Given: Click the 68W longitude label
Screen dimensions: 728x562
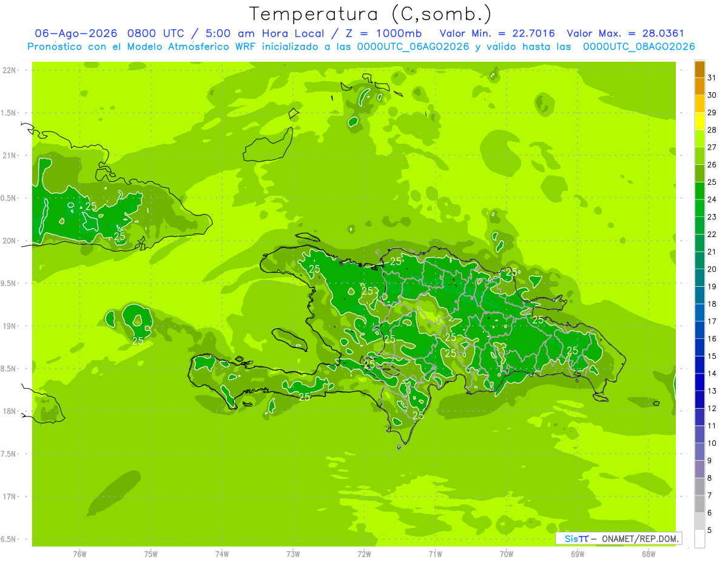Looking at the screenshot, I should [x=649, y=554].
